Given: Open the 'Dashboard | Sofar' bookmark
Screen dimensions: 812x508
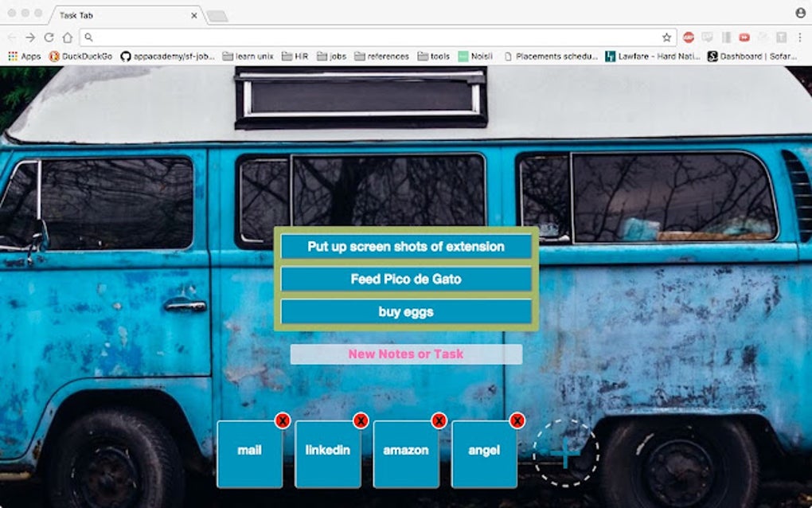Looking at the screenshot, I should [x=752, y=56].
